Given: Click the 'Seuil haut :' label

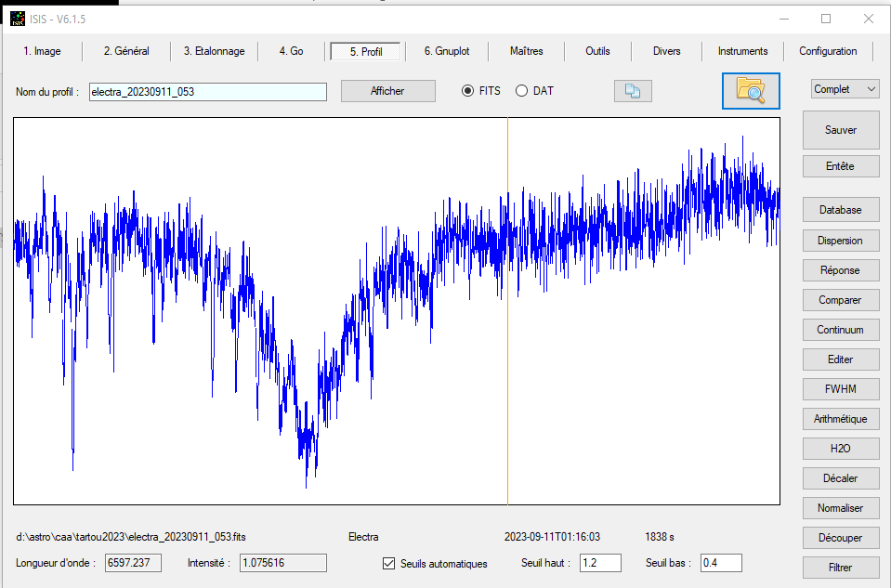Looking at the screenshot, I should tap(545, 563).
